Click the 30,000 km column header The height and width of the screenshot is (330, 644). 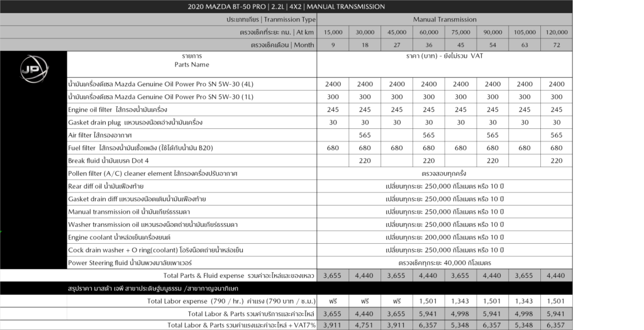(365, 32)
